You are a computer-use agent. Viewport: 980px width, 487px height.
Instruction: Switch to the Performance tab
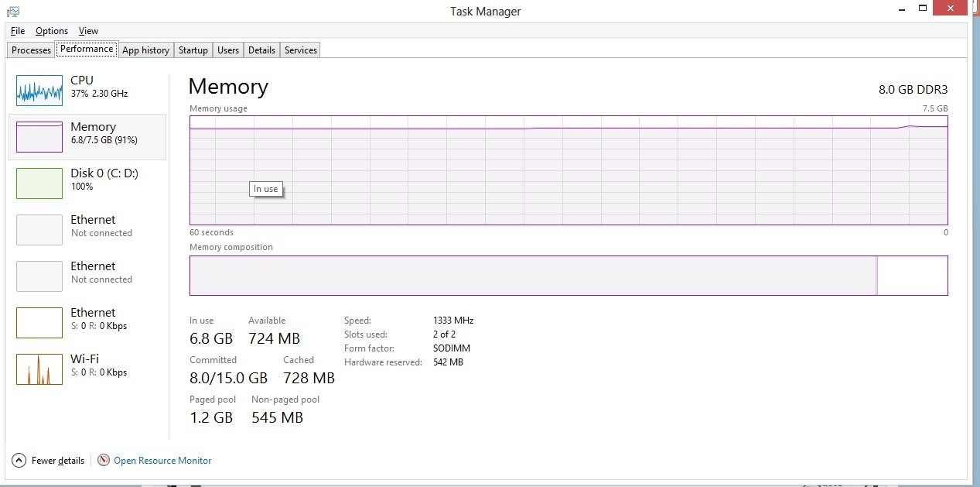(87, 49)
